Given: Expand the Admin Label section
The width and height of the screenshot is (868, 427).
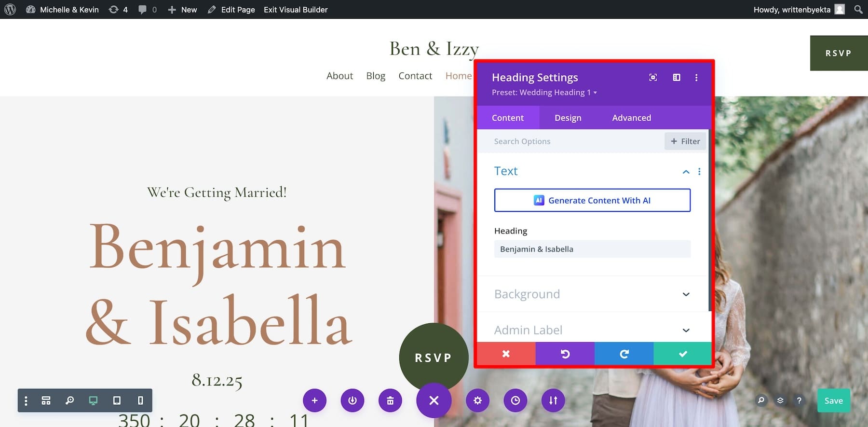Looking at the screenshot, I should 592,330.
